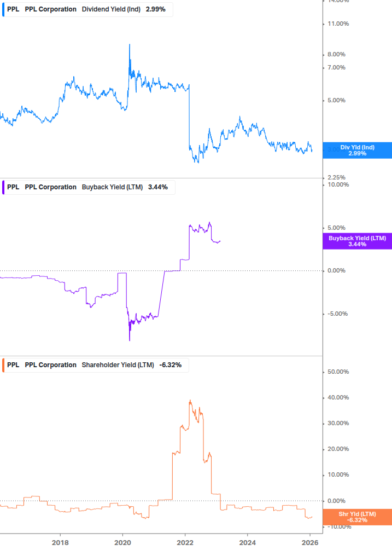The image size is (392, 550).
Task: Select the Dividend Yield (Ind) legend label
Action: [111, 9]
